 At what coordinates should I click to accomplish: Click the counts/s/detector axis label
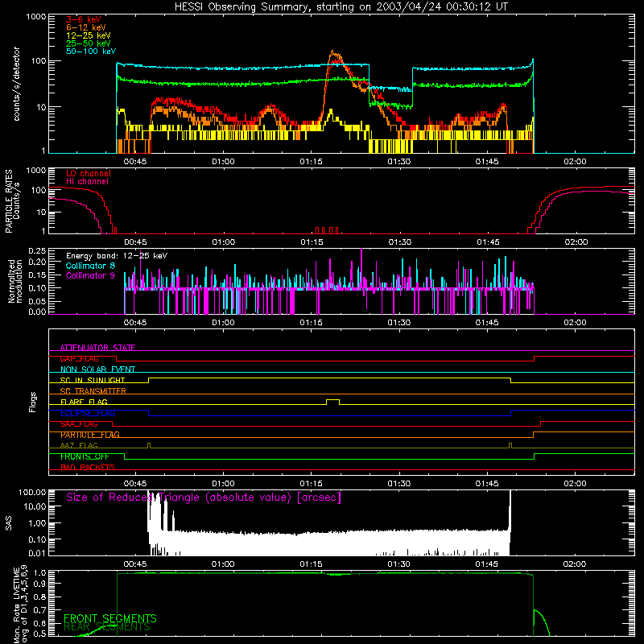[x=16, y=84]
